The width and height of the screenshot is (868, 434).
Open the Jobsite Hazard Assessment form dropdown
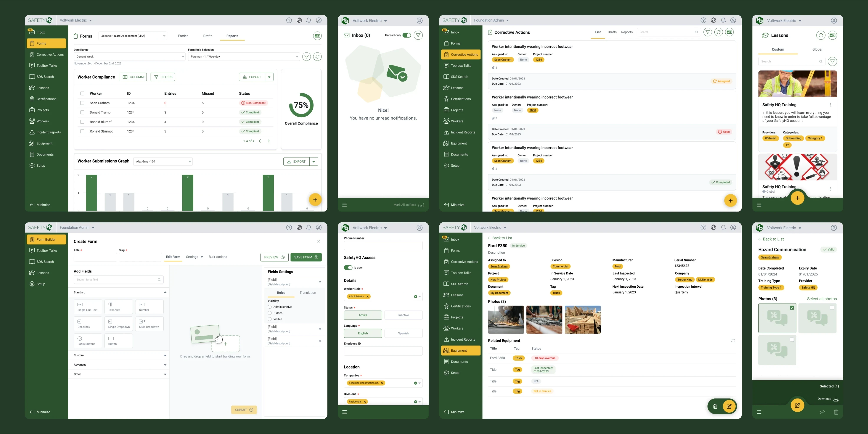133,36
